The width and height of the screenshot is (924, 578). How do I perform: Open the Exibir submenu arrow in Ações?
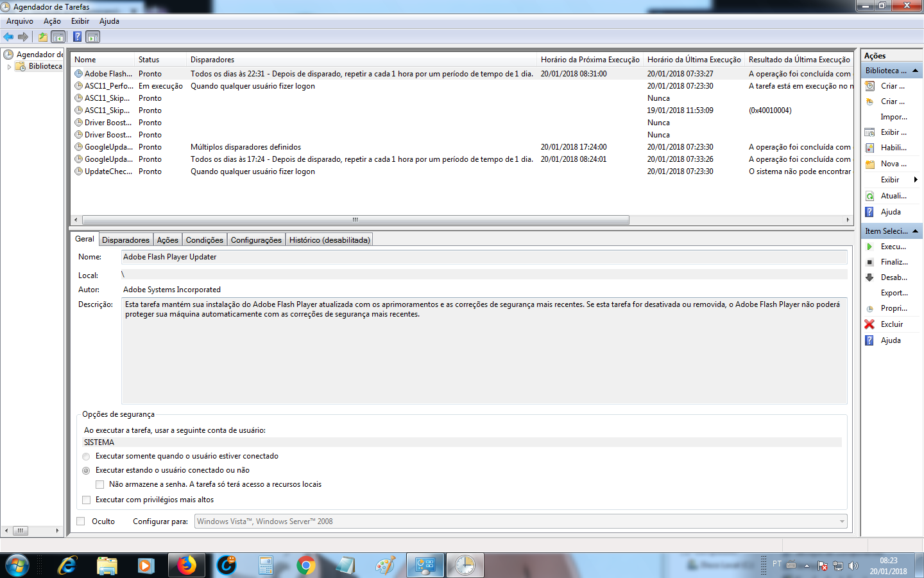916,180
